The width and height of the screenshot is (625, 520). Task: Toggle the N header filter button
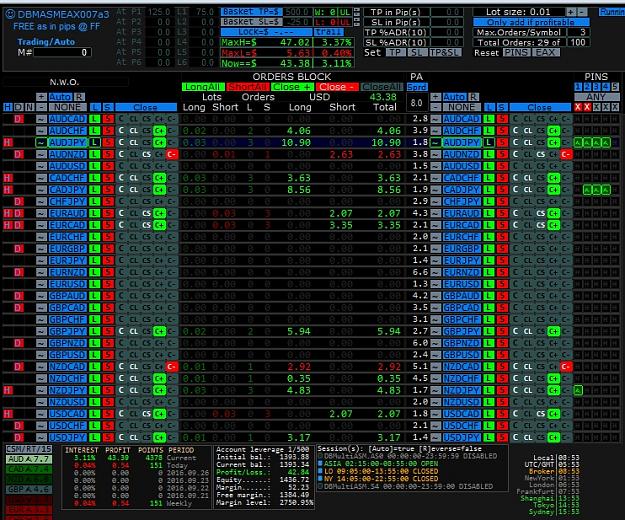(29, 107)
